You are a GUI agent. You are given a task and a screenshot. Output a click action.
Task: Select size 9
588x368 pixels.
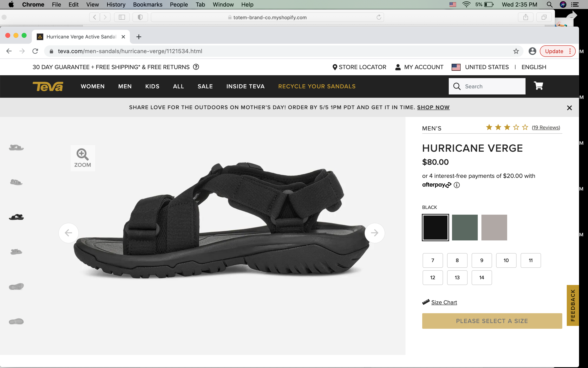pos(482,260)
